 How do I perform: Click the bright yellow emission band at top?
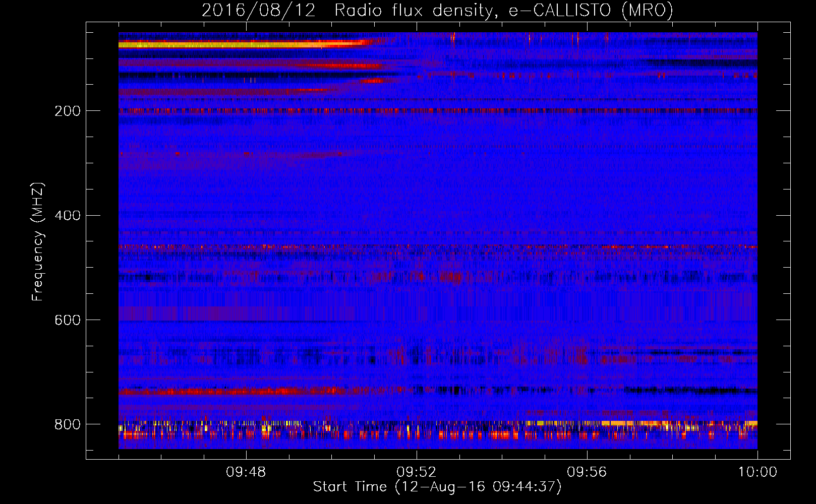point(227,45)
